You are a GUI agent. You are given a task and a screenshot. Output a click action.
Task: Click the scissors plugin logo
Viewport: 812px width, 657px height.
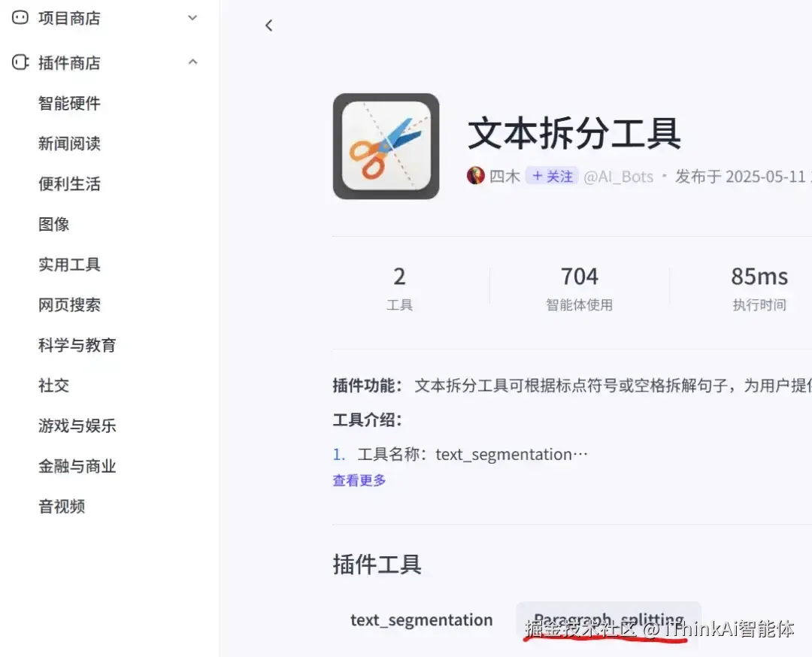[x=386, y=146]
